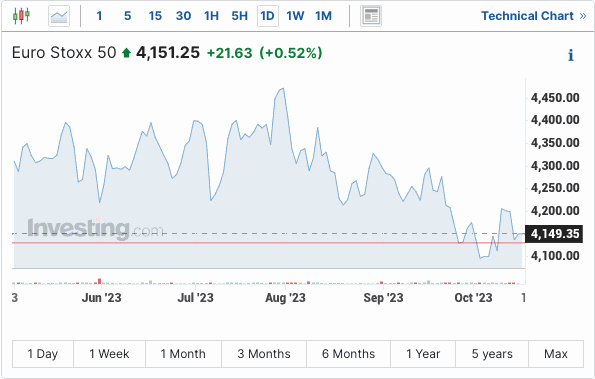This screenshot has width=595, height=379.
Task: Click the Jul '23 date label
Action: tap(195, 298)
